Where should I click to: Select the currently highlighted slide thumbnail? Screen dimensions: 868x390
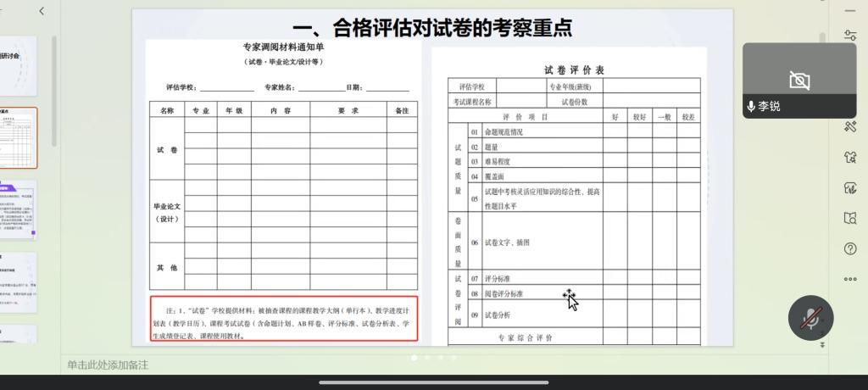pos(19,137)
